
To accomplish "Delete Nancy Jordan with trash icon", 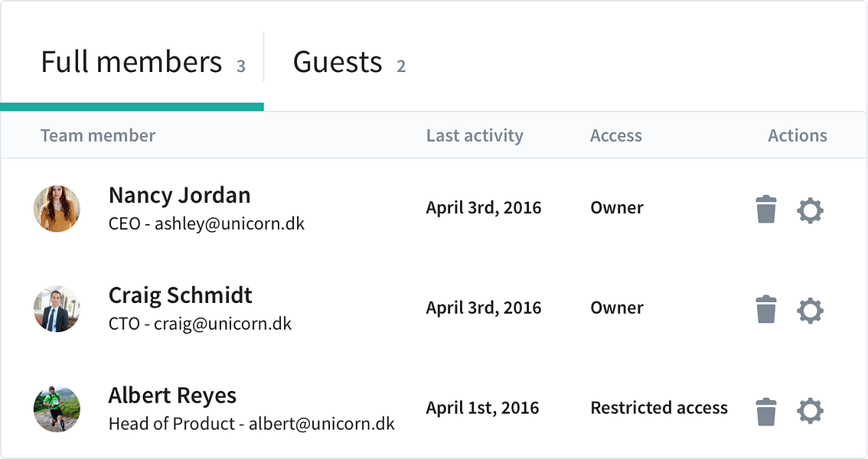I will [766, 209].
